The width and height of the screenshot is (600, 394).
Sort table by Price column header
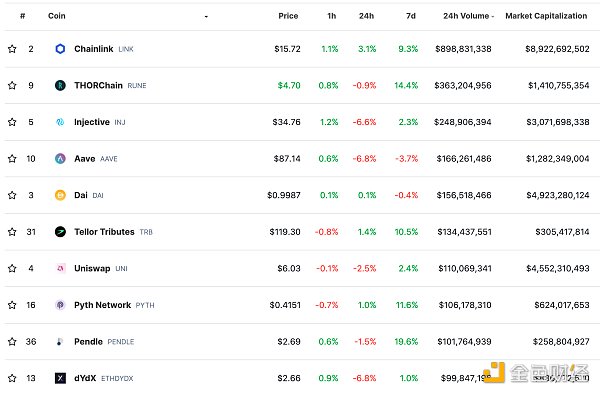click(288, 16)
